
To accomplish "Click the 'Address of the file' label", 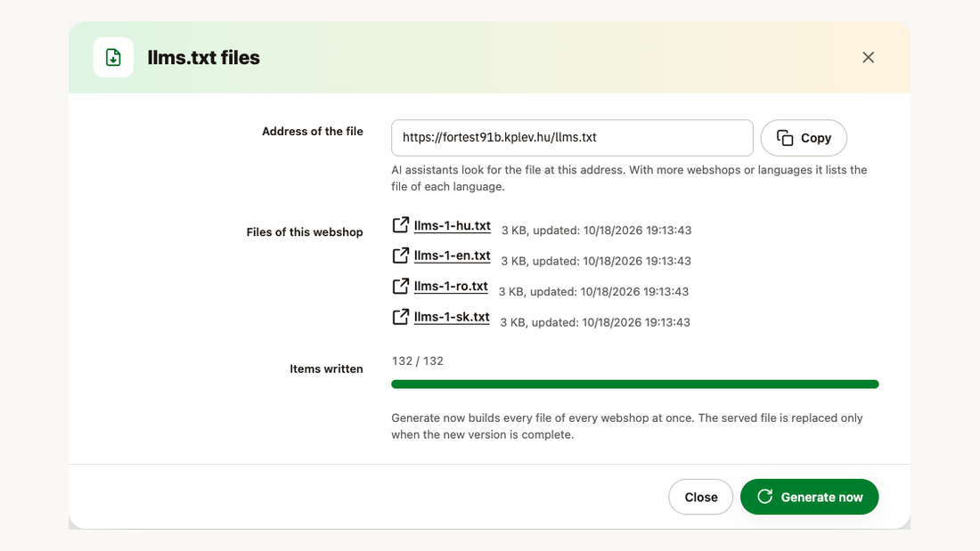I will (x=313, y=131).
